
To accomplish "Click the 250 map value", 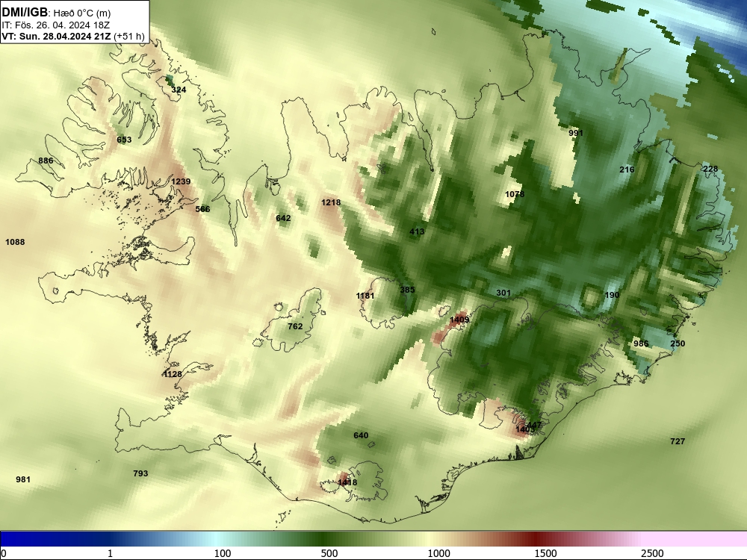I will click(x=678, y=343).
